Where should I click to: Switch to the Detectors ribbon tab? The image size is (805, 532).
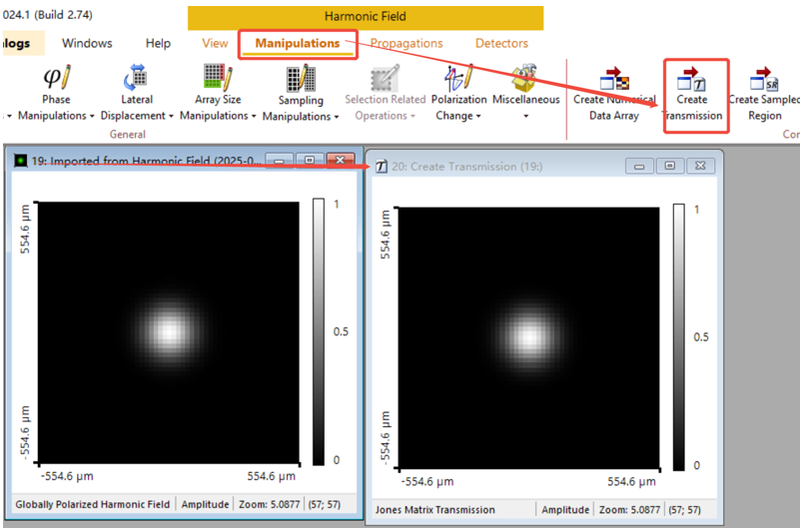501,43
